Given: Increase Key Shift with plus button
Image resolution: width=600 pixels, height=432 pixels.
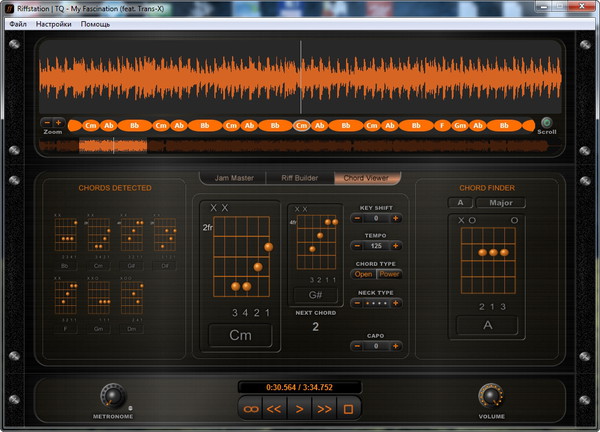Looking at the screenshot, I should [x=396, y=218].
